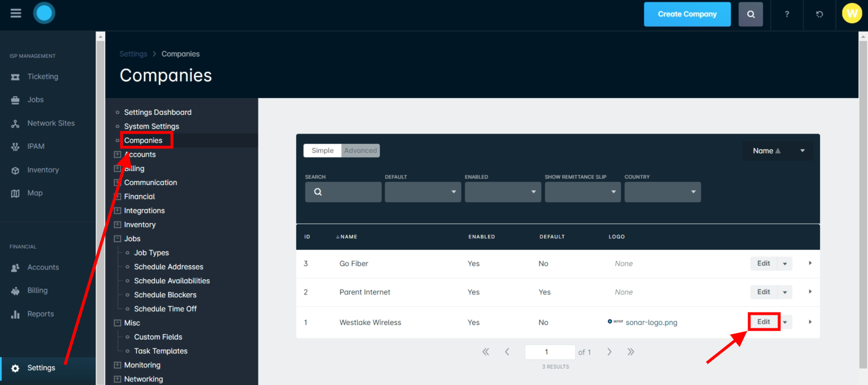Viewport: 868px width, 385px height.
Task: Open the Name sort order dropdown
Action: [778, 151]
